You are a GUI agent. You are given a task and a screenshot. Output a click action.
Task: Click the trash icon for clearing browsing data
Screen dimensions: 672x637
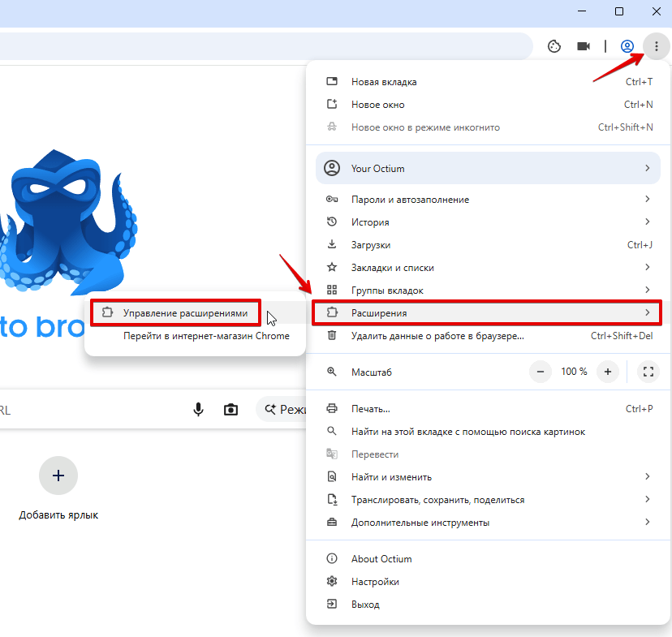pos(332,335)
